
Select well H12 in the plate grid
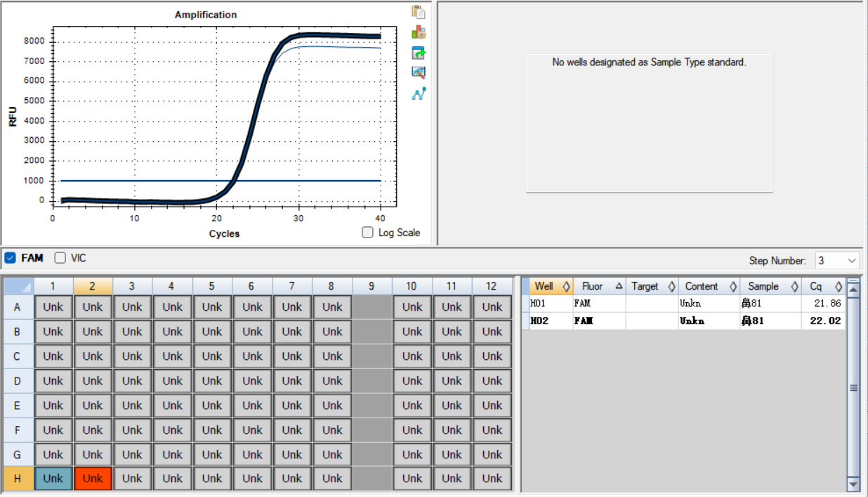(492, 479)
